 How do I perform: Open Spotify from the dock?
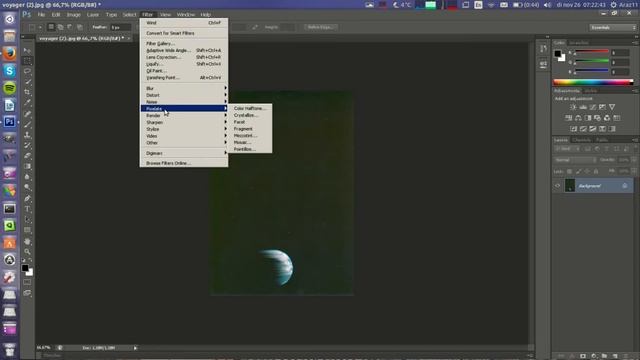click(x=9, y=88)
